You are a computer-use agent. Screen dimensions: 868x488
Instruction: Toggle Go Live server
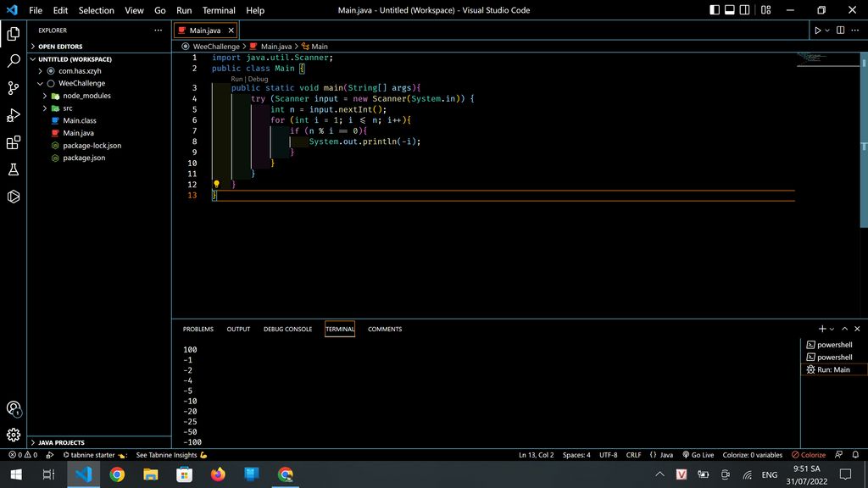(698, 455)
